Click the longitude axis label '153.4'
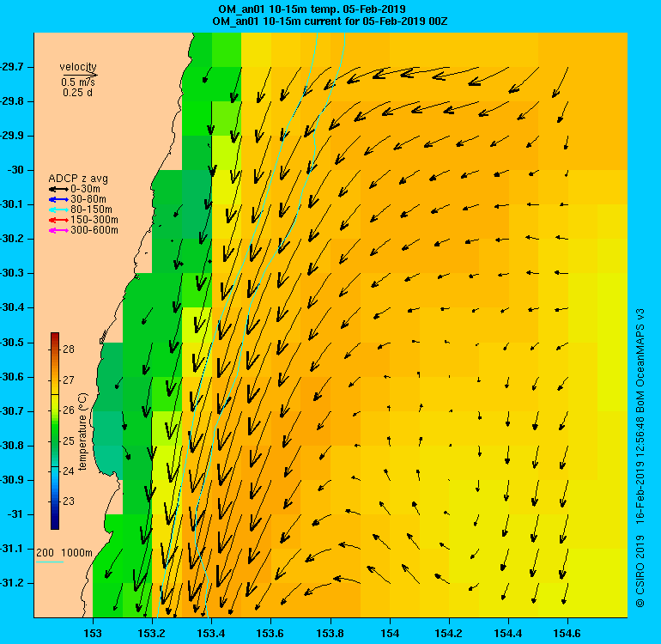Screen dimensions: 661x644 coord(211,634)
